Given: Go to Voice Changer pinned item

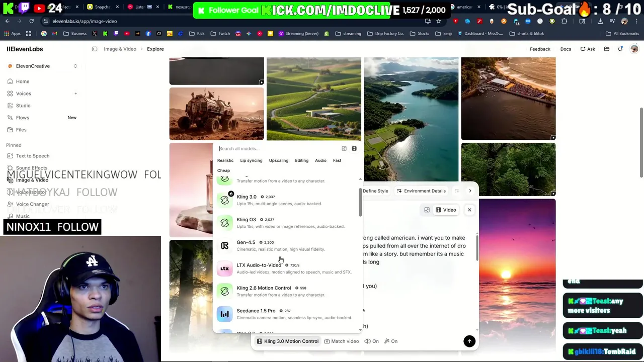Looking at the screenshot, I should pos(33,204).
